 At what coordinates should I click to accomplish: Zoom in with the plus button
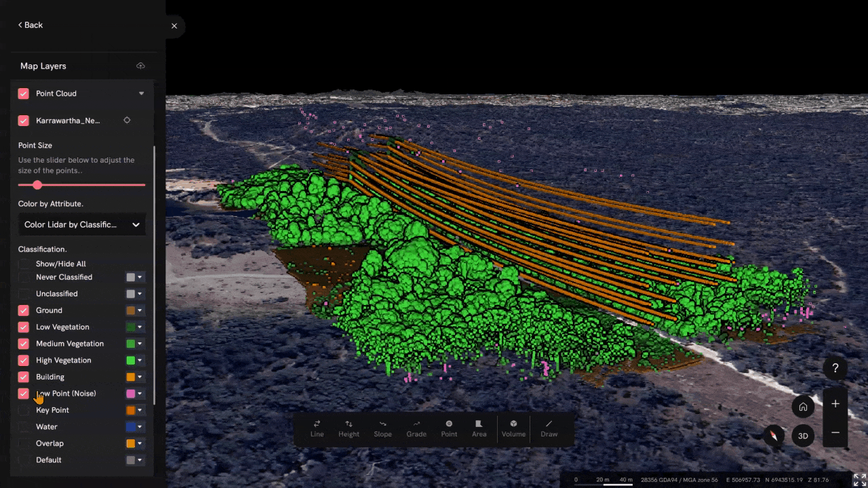tap(835, 404)
